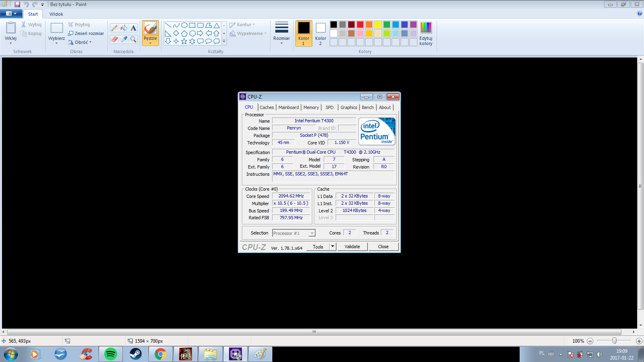This screenshot has height=362, width=644.
Task: Activate the Wybierz selection tool
Action: pos(57,28)
